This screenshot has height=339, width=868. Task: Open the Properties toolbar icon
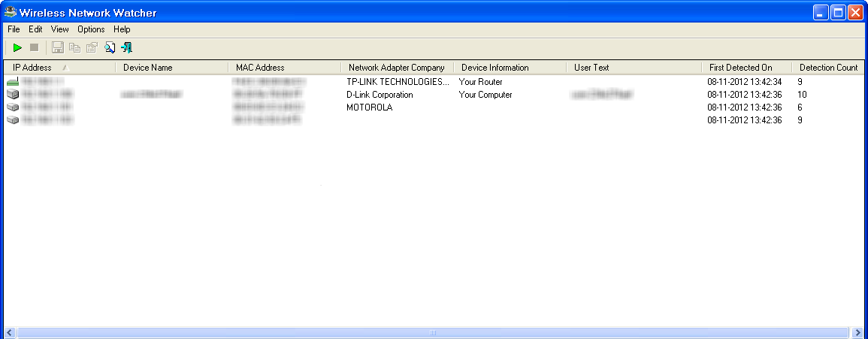pyautogui.click(x=92, y=48)
